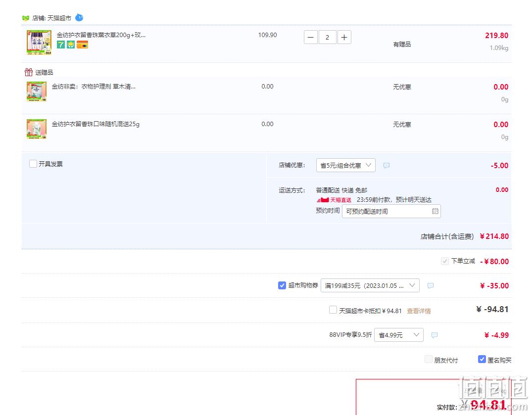
Task: Click the 店铺合计(含运费) label
Action: click(447, 236)
